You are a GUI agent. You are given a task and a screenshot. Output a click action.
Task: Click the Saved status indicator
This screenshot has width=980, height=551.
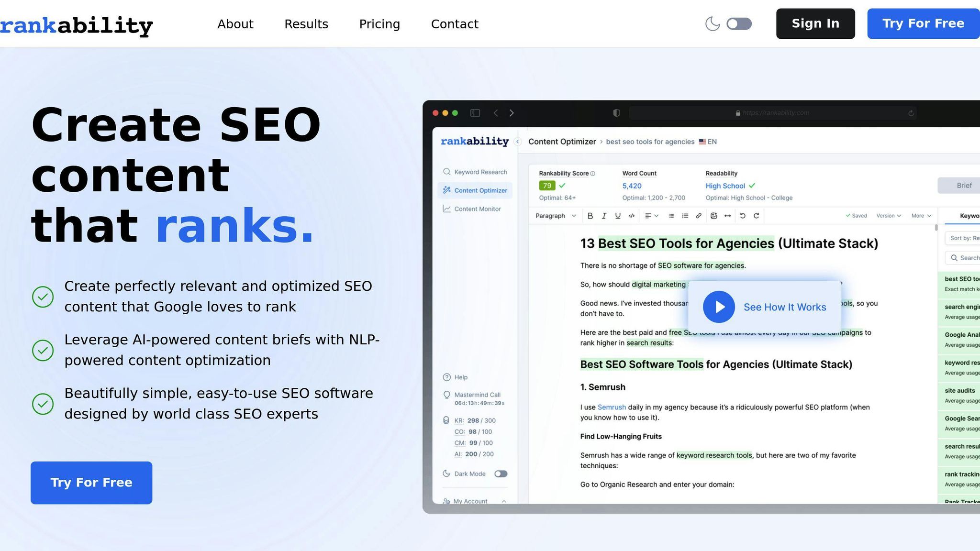point(856,216)
